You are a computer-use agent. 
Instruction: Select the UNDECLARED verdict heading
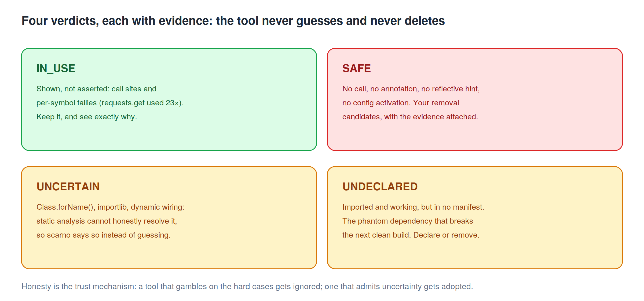[380, 187]
